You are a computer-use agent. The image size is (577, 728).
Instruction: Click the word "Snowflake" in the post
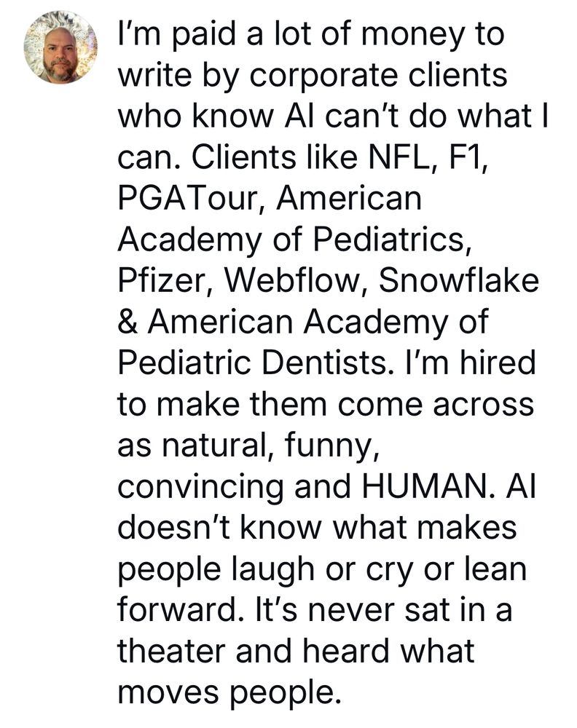pos(458,280)
